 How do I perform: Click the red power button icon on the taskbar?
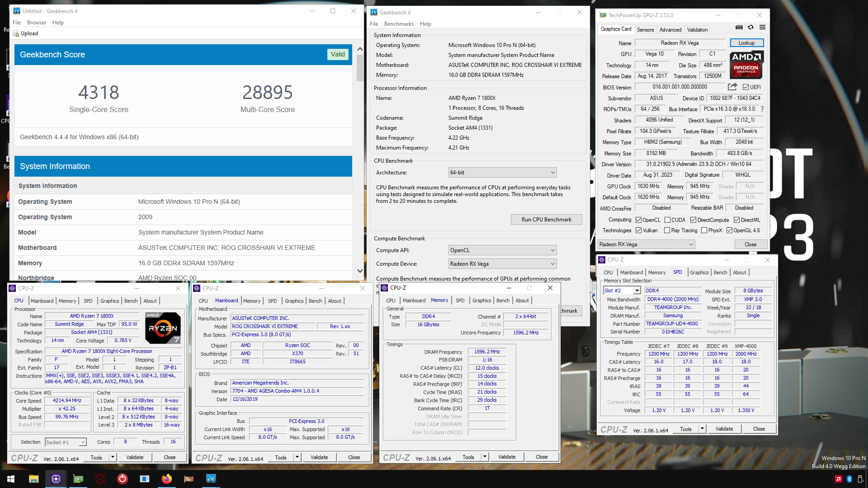point(122,479)
